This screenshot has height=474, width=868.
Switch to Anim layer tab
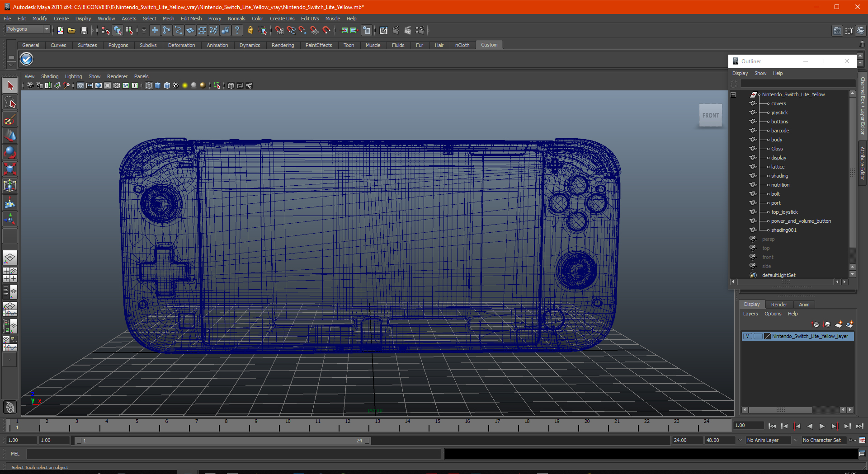point(804,305)
